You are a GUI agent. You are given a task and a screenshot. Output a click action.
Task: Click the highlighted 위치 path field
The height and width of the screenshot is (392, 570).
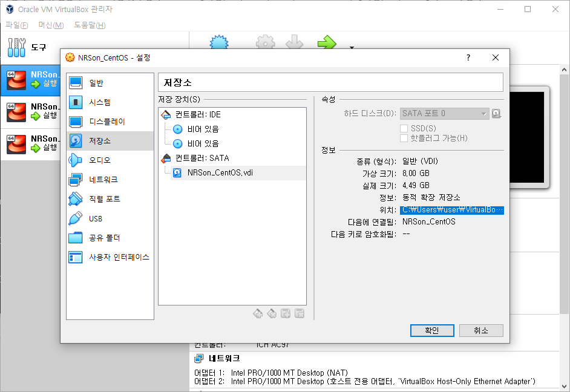[452, 210]
